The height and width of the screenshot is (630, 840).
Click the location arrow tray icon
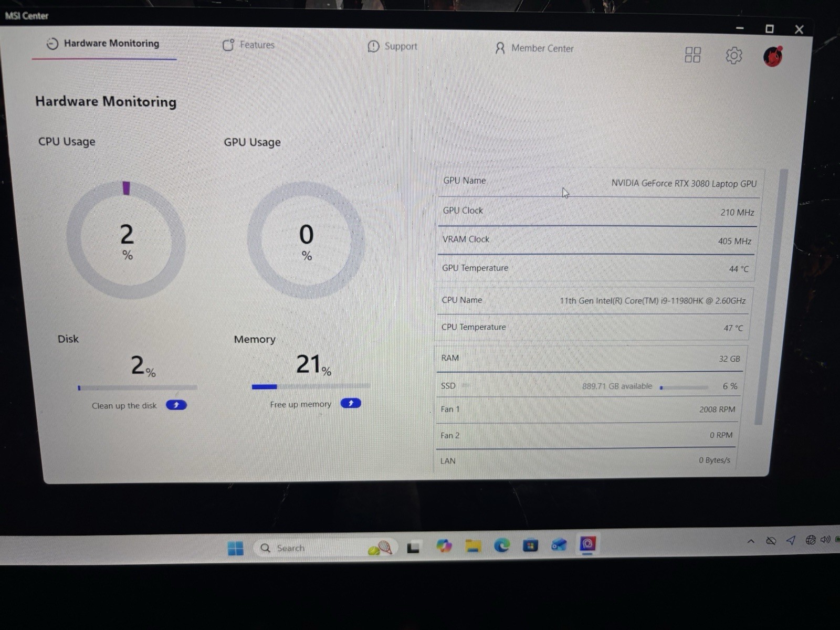[791, 540]
